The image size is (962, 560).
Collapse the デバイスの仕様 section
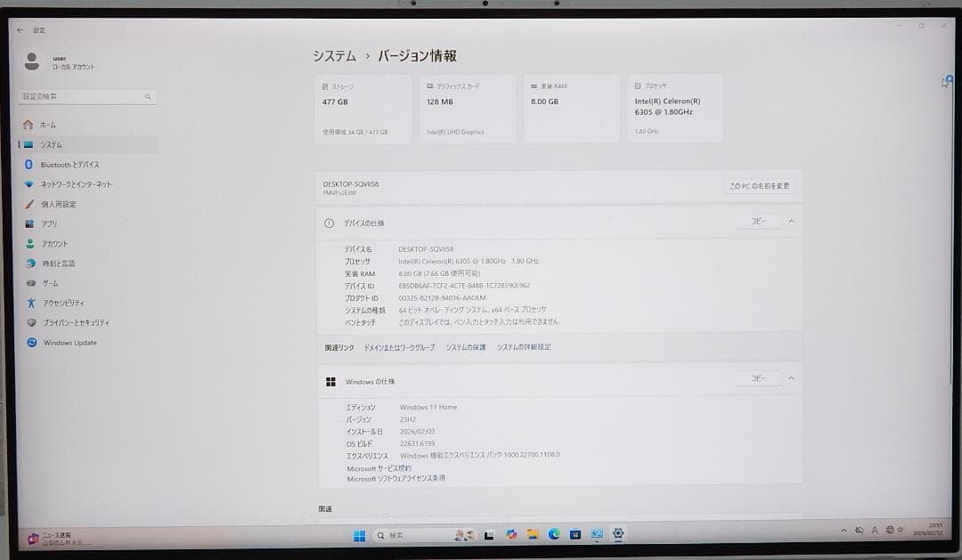pos(791,221)
